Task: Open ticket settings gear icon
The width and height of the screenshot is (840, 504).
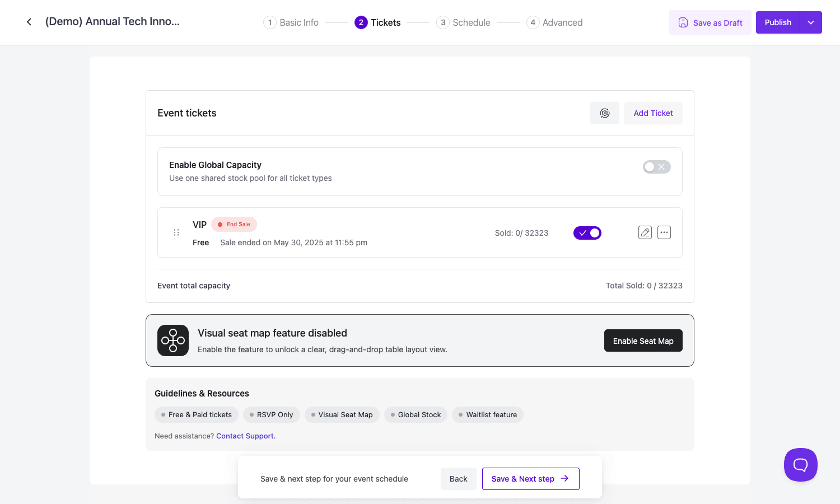Action: (605, 113)
